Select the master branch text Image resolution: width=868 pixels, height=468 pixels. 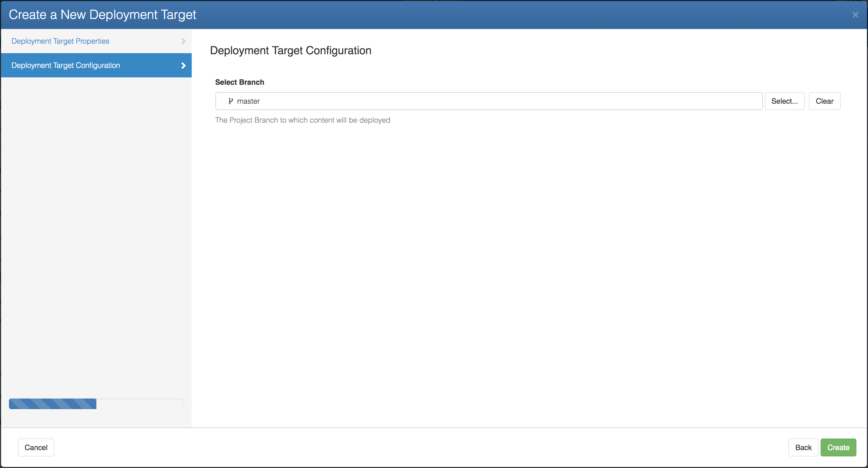pos(248,101)
